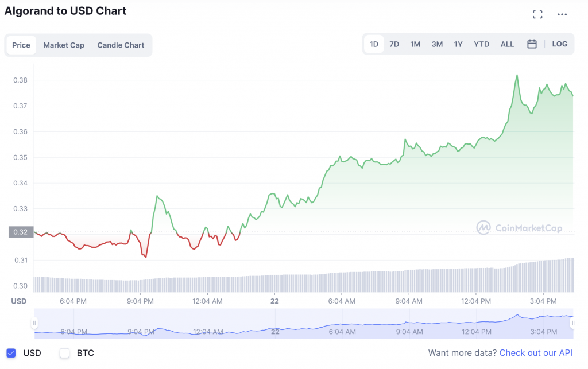This screenshot has height=369, width=588.
Task: Click the mini overview chart navigator
Action: pos(304,324)
